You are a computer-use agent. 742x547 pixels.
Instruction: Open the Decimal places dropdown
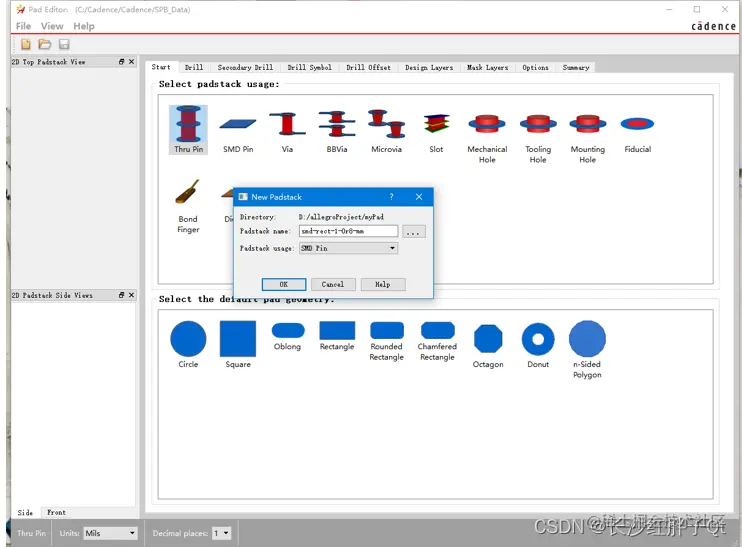pyautogui.click(x=221, y=533)
